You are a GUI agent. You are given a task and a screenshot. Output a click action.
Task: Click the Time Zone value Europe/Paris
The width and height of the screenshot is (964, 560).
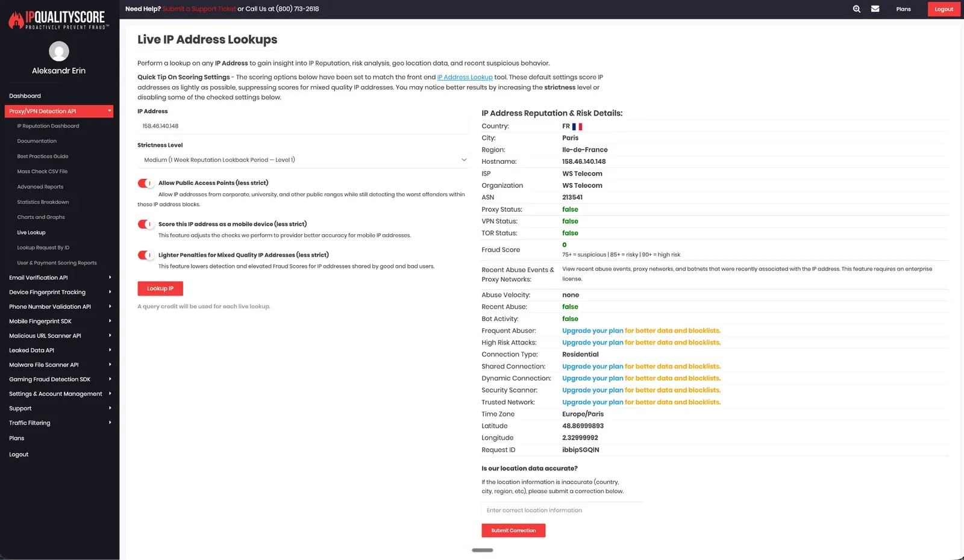583,414
